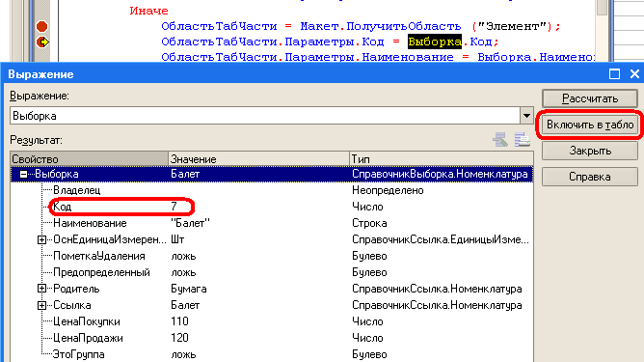Image resolution: width=644 pixels, height=362 pixels.
Task: Expand the Ссылка tree node
Action: click(x=41, y=305)
